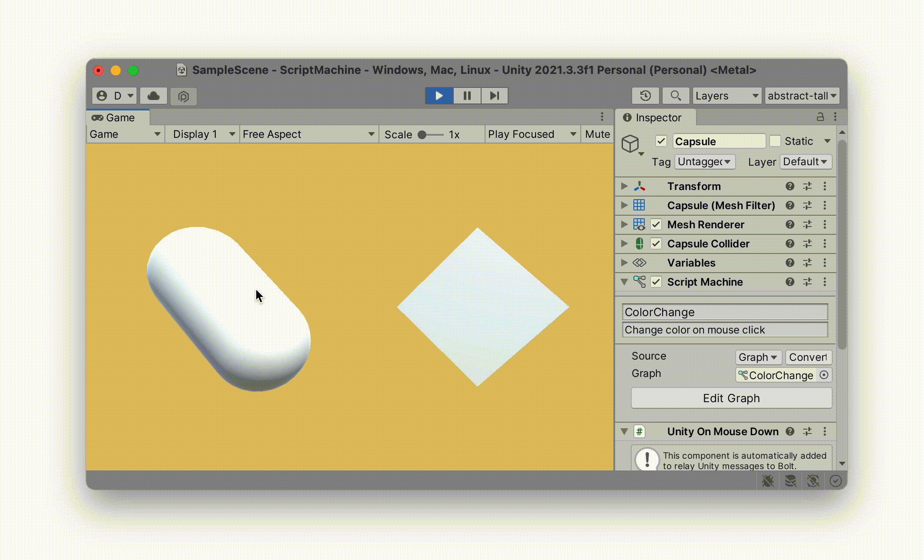Open the Layers dropdown
Image resolution: width=924 pixels, height=560 pixels.
[726, 96]
